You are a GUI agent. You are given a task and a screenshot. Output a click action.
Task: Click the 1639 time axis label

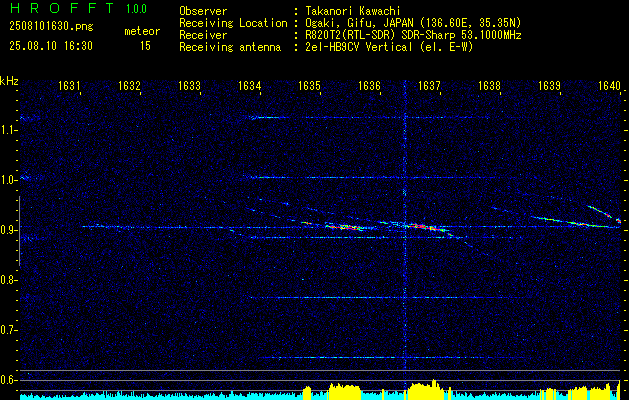click(x=549, y=86)
